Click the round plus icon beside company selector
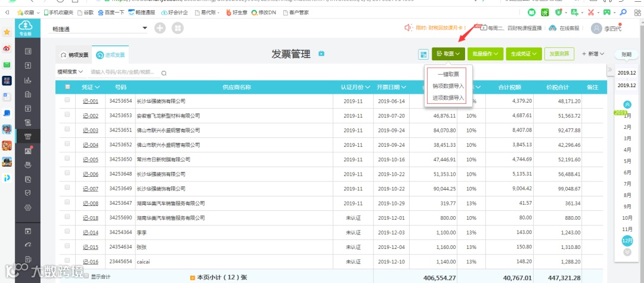This screenshot has width=644, height=283. (x=160, y=29)
